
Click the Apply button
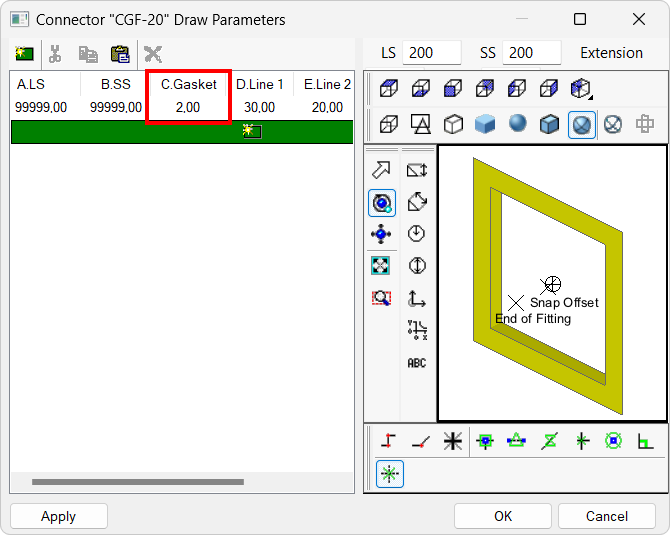[x=59, y=516]
